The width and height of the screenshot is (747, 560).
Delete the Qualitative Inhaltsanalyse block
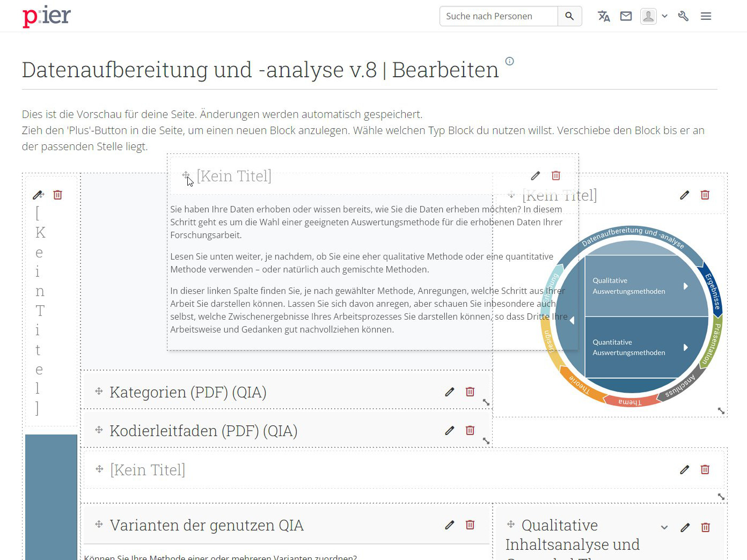coord(705,527)
